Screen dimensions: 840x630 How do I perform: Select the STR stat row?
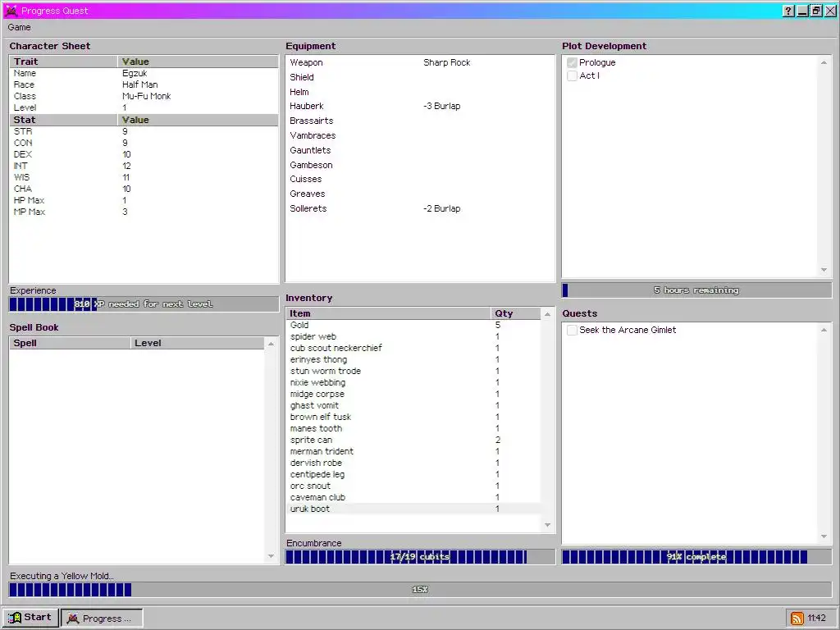pyautogui.click(x=144, y=131)
